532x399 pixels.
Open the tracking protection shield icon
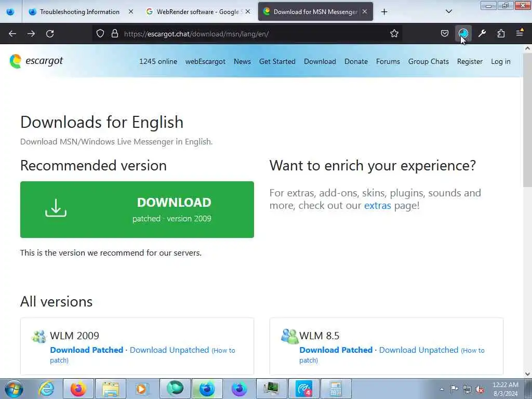point(100,34)
